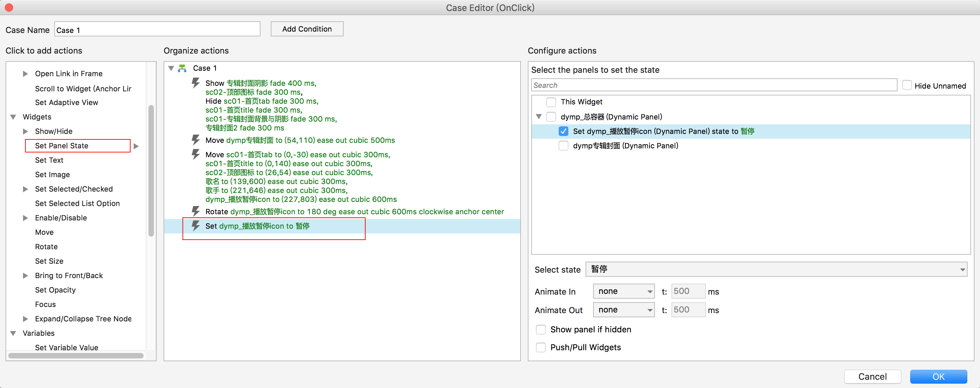Click lightning icon of Move dymp专辑封面 action
Image resolution: width=980 pixels, height=388 pixels.
click(196, 140)
